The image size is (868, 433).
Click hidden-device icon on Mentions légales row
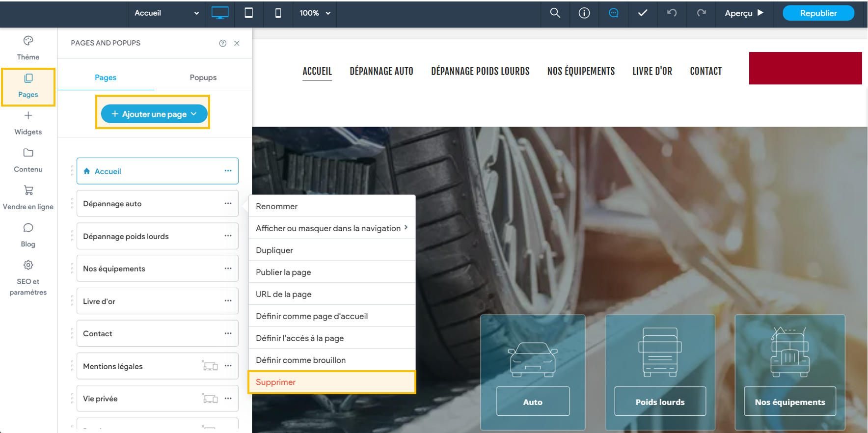click(x=210, y=365)
